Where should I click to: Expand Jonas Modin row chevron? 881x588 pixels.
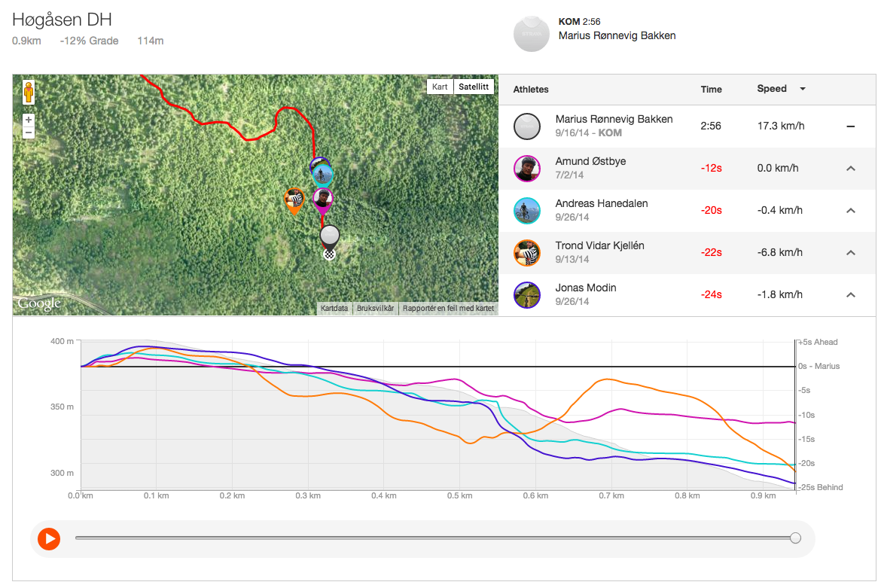[851, 295]
